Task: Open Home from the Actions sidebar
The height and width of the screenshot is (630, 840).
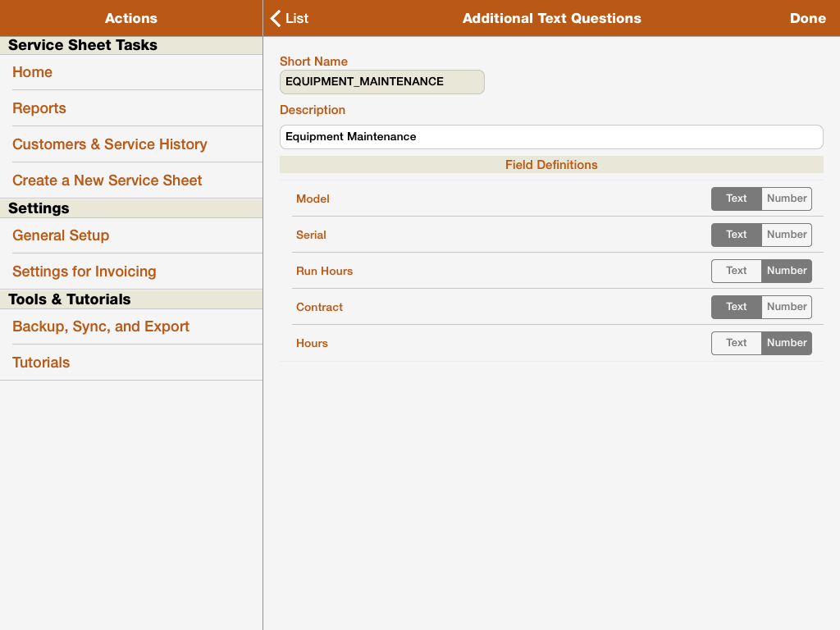Action: click(x=33, y=72)
